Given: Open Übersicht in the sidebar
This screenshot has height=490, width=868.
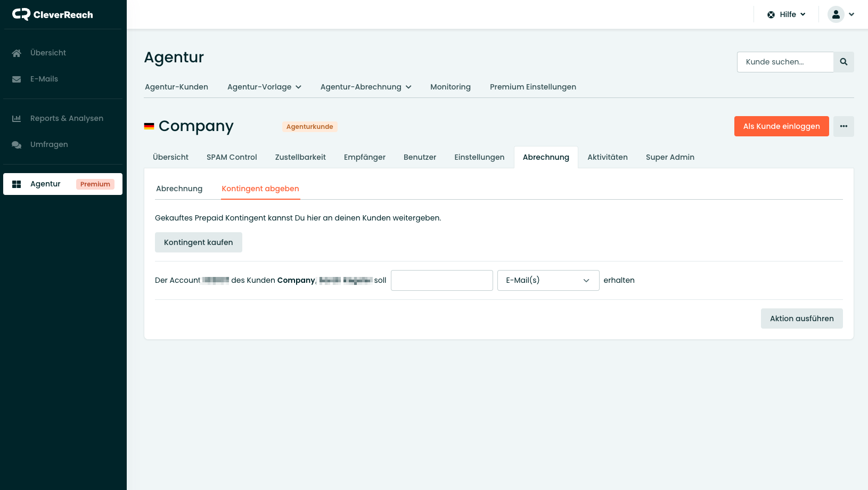Looking at the screenshot, I should tap(63, 53).
